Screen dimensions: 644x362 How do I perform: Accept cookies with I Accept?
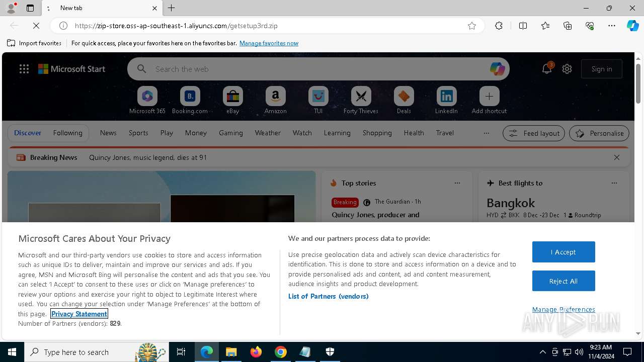click(x=563, y=252)
